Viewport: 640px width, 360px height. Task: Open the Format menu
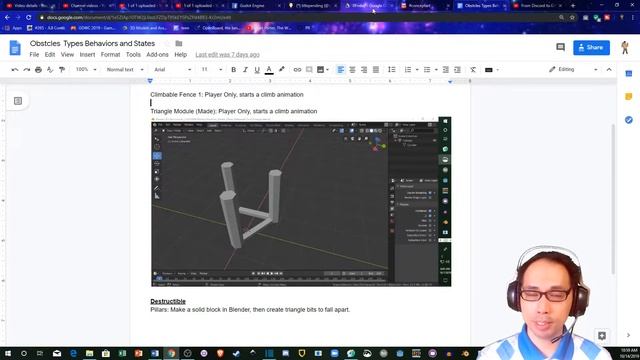click(x=110, y=55)
